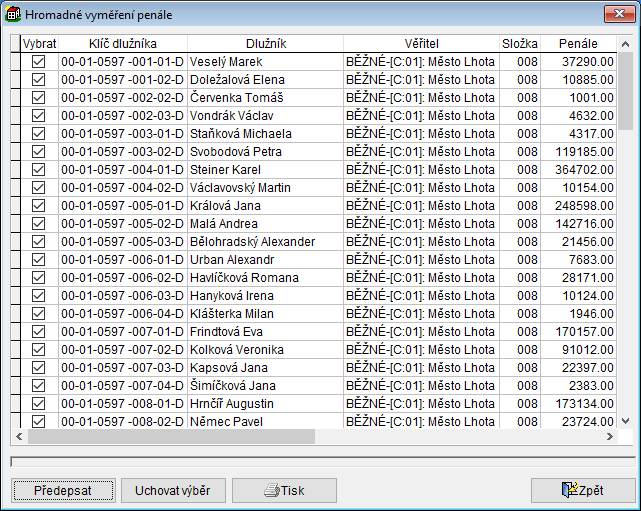
Task: Click scroll down arrow of vertical scrollbar
Action: point(625,422)
